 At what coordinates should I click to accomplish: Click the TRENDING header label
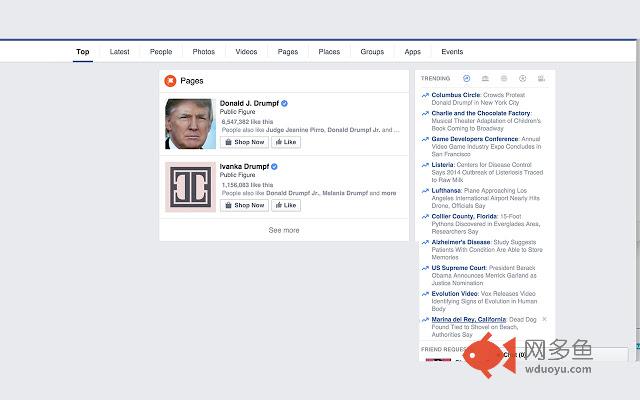point(436,78)
